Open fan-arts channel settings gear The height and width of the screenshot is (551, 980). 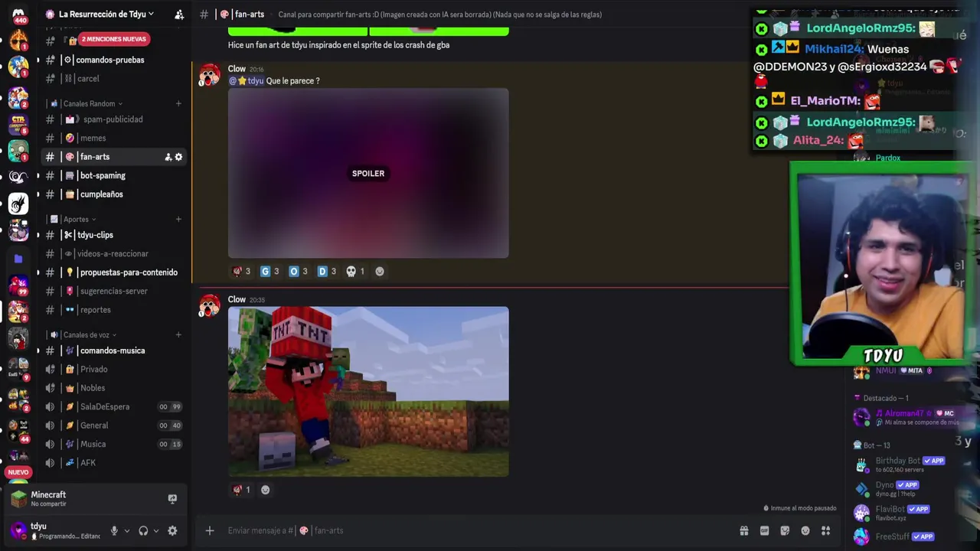tap(178, 157)
